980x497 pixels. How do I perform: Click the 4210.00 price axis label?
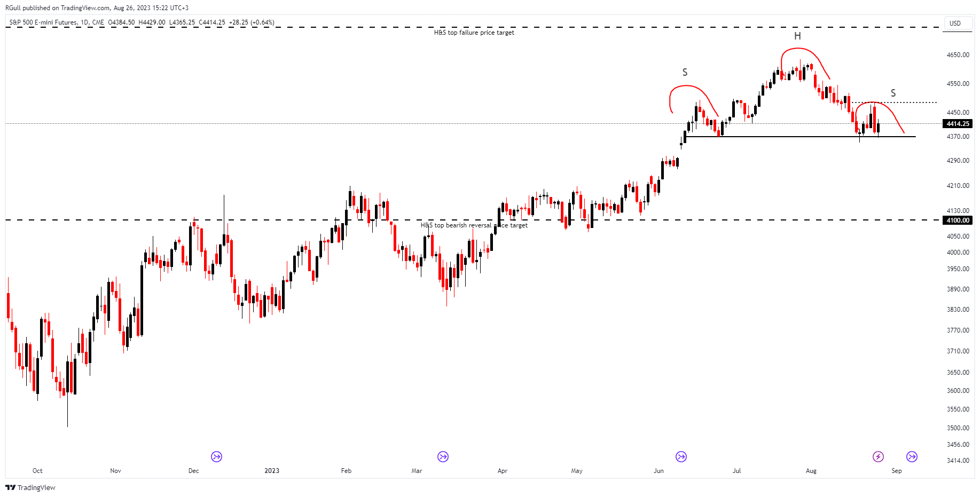click(x=958, y=186)
